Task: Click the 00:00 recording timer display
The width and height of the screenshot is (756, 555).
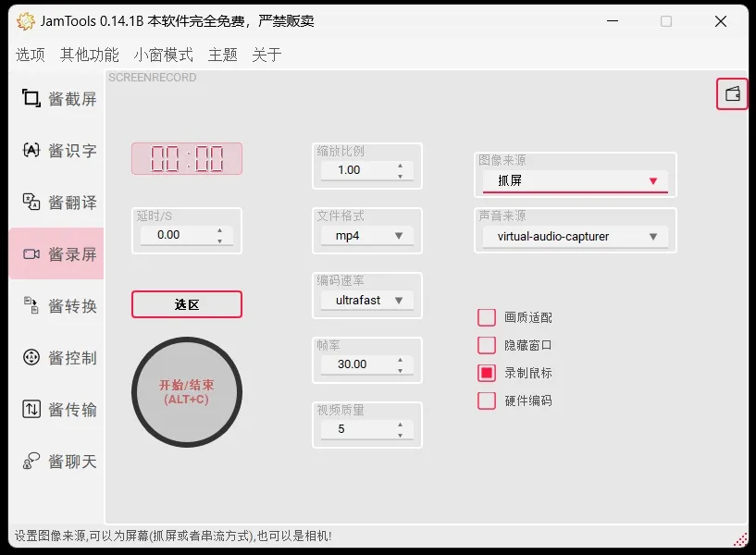Action: [x=187, y=158]
